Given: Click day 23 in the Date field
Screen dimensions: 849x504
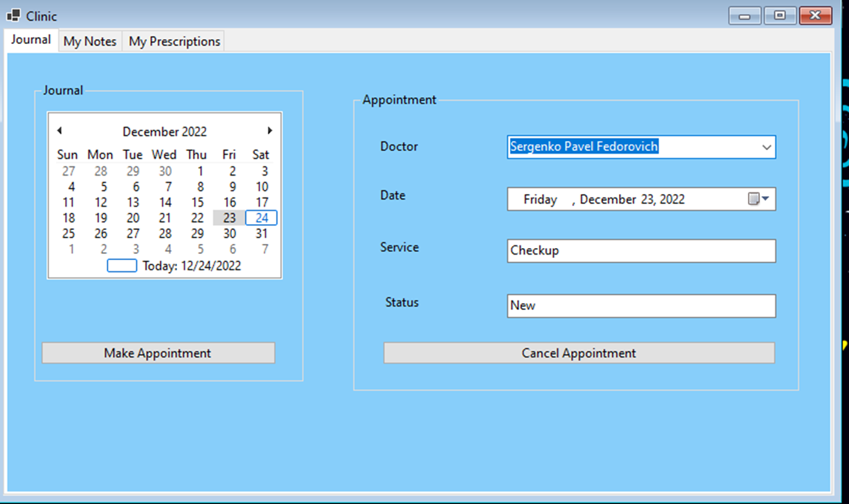Looking at the screenshot, I should 648,199.
